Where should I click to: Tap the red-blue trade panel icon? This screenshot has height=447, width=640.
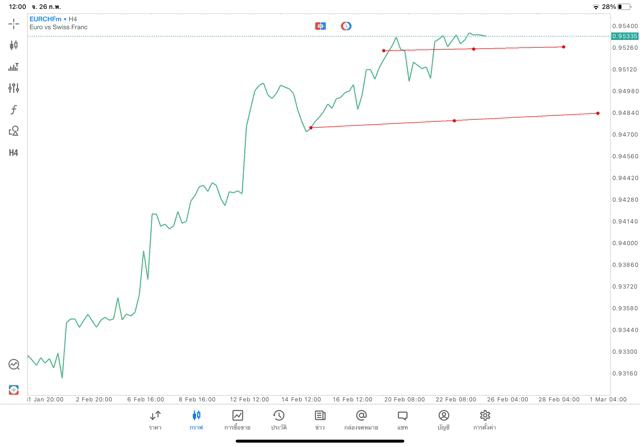(320, 26)
